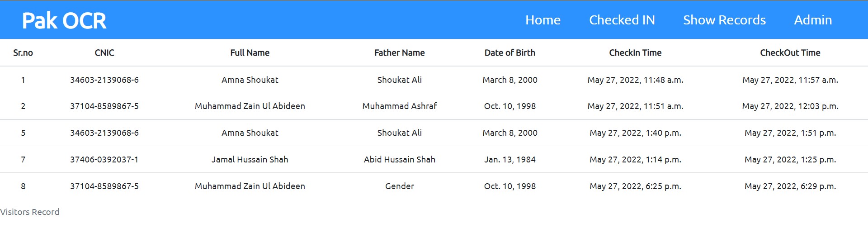This screenshot has height=238, width=868.
Task: Click the Sr.no column header
Action: 23,52
